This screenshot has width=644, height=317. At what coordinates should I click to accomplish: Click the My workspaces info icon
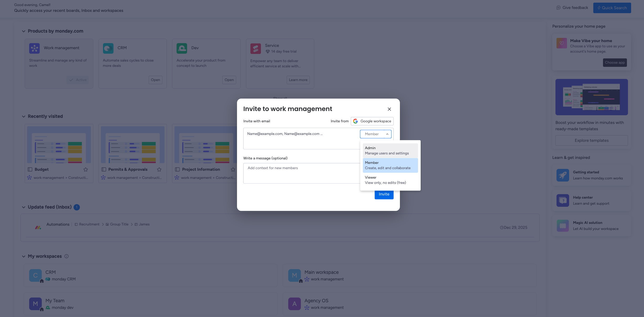coord(66,256)
